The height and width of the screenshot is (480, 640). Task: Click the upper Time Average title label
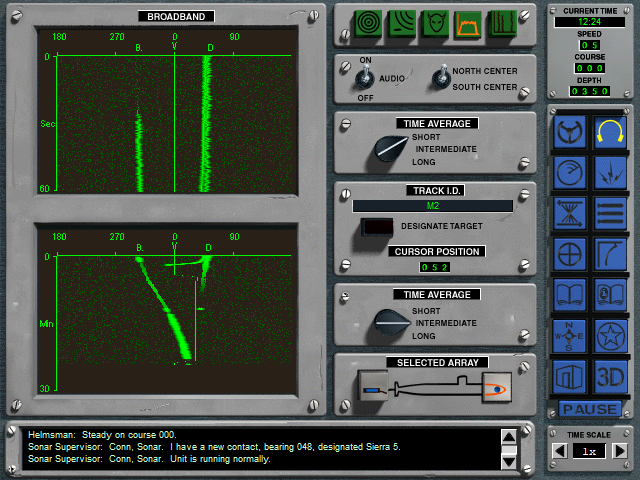click(x=437, y=123)
